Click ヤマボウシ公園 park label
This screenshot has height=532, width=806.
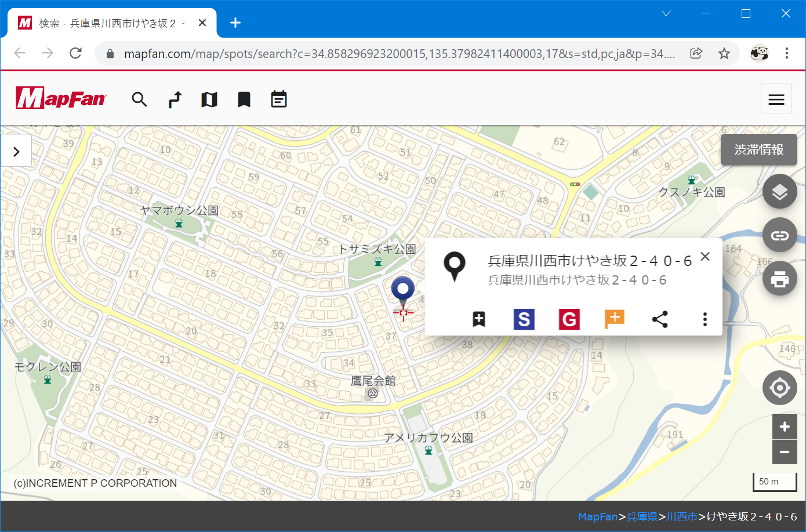[180, 210]
